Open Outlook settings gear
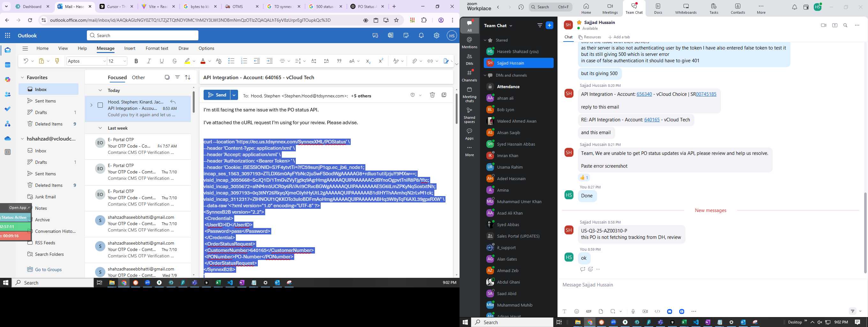Screen dimensions: 868x327 (436, 35)
